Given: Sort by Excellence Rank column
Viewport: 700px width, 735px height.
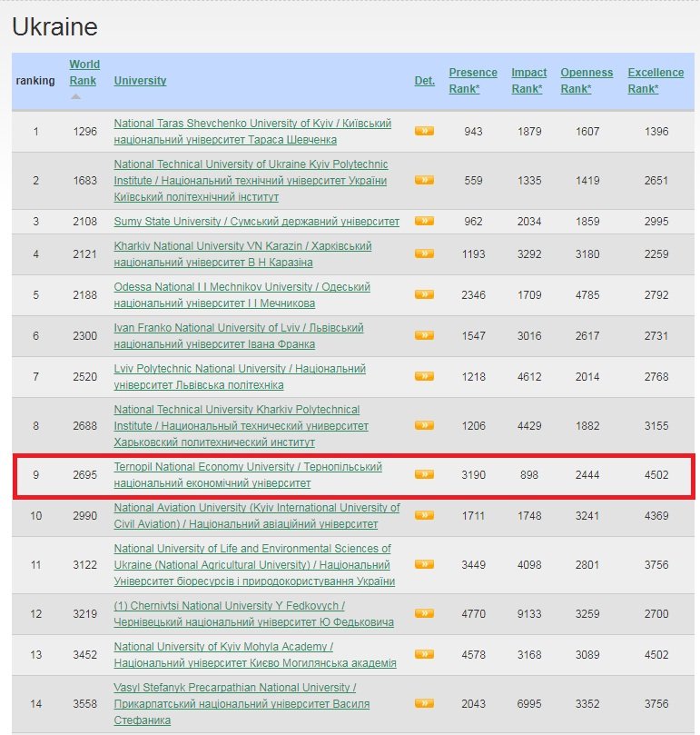Looking at the screenshot, I should click(656, 81).
